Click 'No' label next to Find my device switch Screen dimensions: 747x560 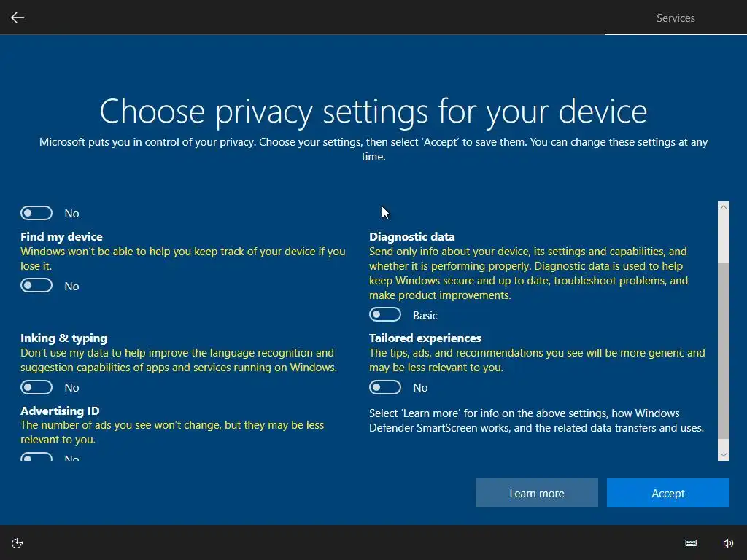coord(71,286)
